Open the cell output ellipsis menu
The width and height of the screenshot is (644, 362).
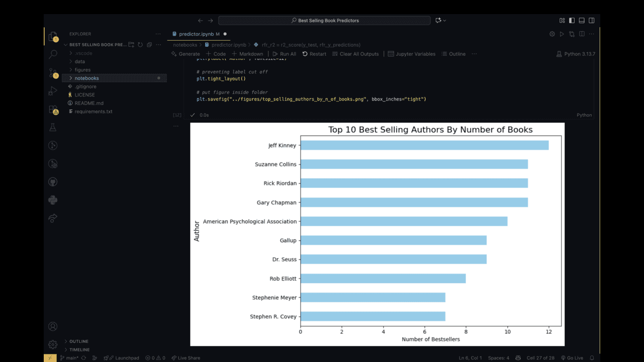tap(176, 126)
